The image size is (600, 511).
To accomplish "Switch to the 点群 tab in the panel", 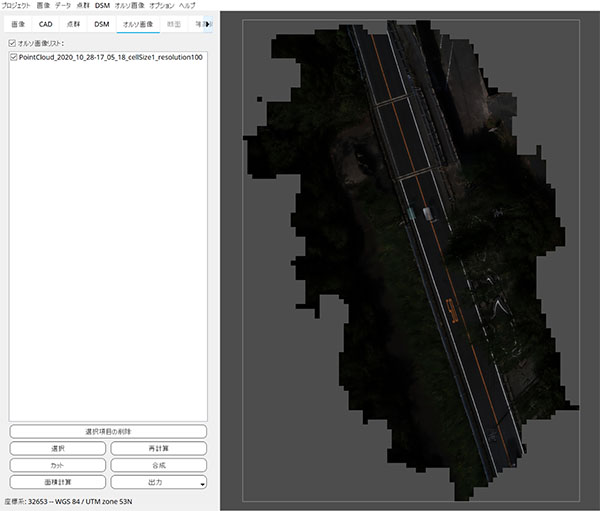I will tap(74, 23).
